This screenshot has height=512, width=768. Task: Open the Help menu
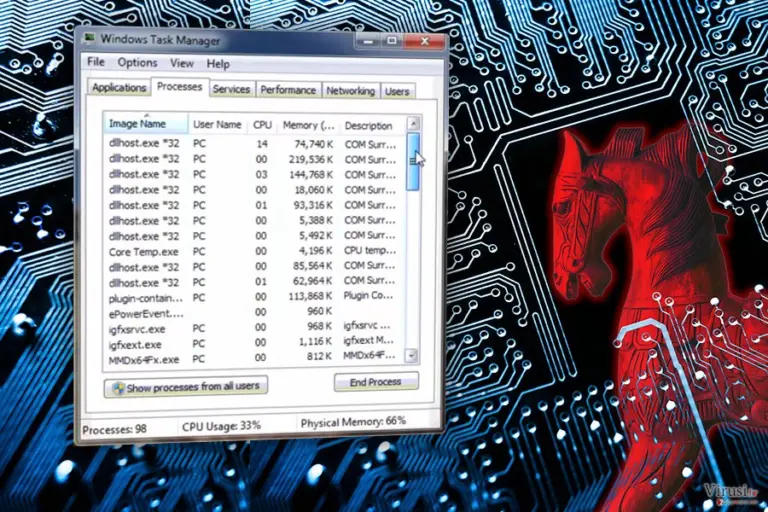click(218, 64)
